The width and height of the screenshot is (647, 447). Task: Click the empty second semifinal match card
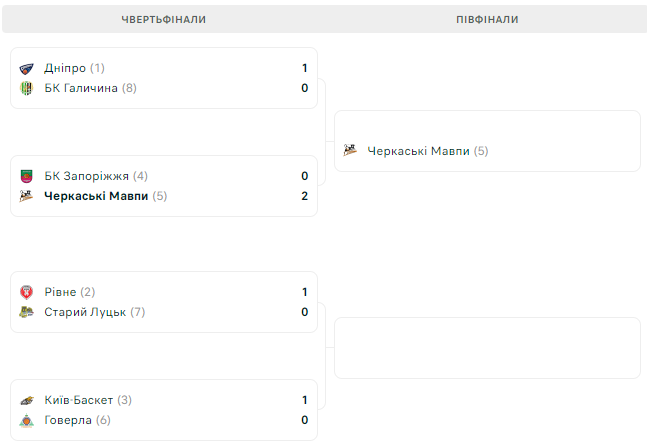point(487,348)
